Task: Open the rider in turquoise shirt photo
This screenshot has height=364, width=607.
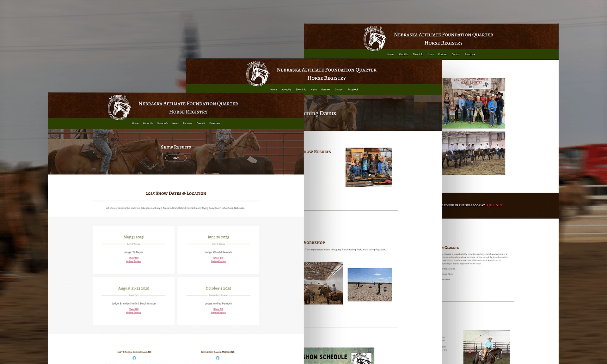Action: (x=487, y=347)
